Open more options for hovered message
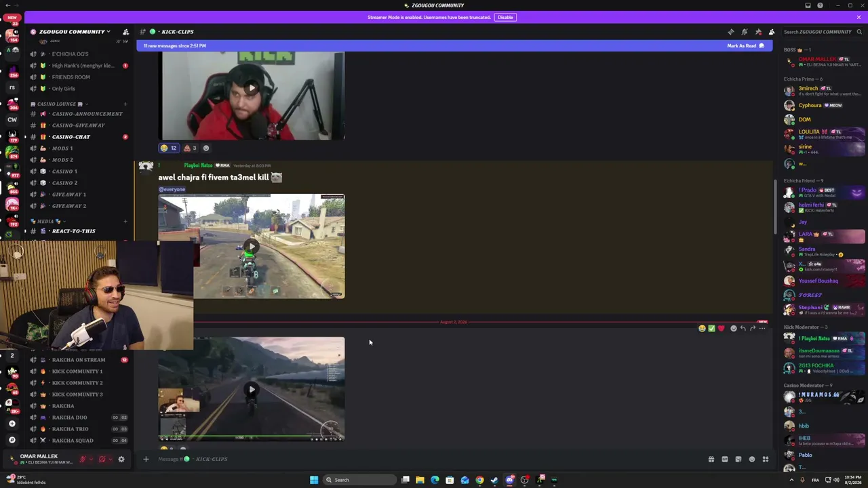The height and width of the screenshot is (488, 868). pyautogui.click(x=762, y=329)
